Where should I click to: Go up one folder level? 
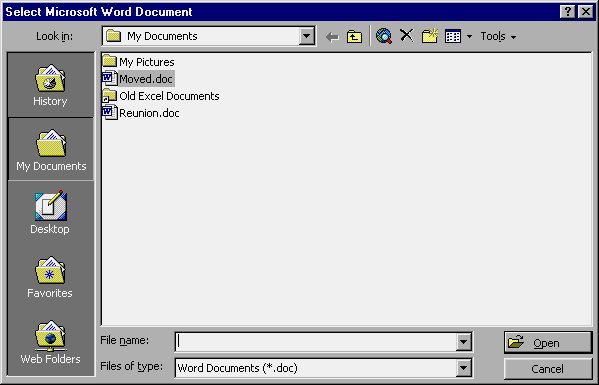tap(354, 37)
